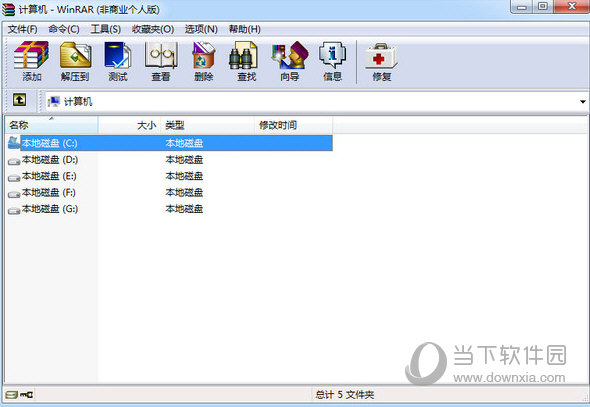Sort by 修改时间 column header
The image size is (590, 407).
click(293, 125)
